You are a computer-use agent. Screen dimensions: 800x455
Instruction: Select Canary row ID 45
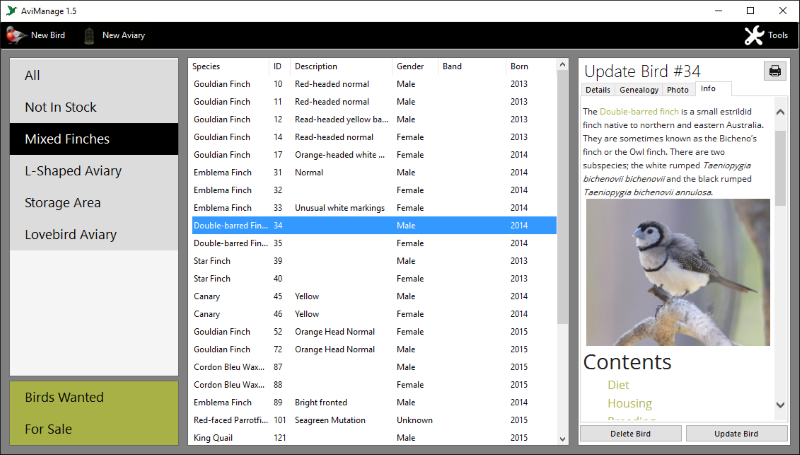point(374,296)
